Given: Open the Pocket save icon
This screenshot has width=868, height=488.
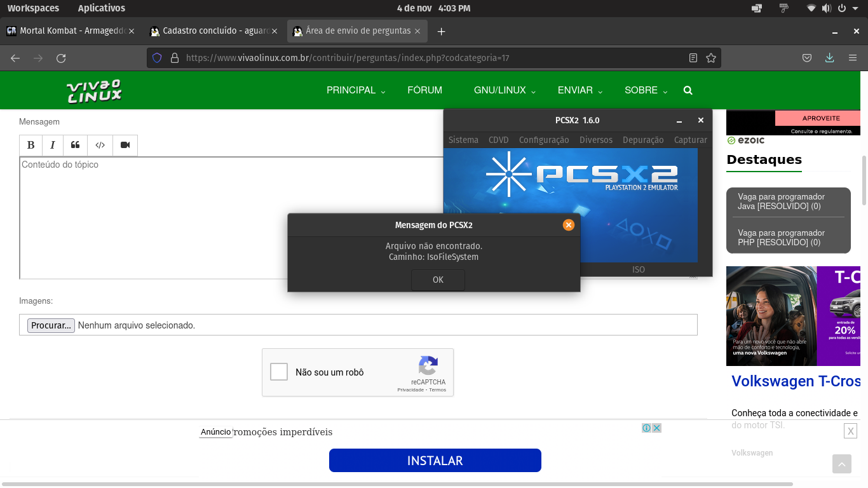Looking at the screenshot, I should coord(807,58).
